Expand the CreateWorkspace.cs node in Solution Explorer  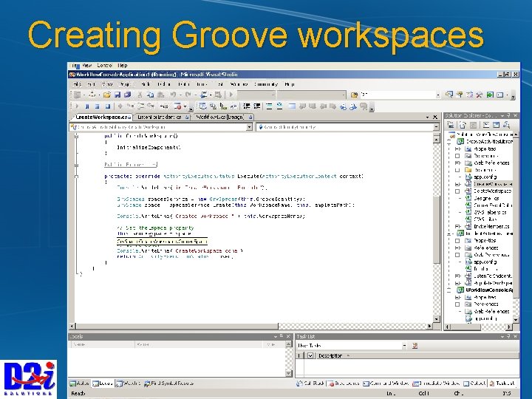(x=457, y=184)
